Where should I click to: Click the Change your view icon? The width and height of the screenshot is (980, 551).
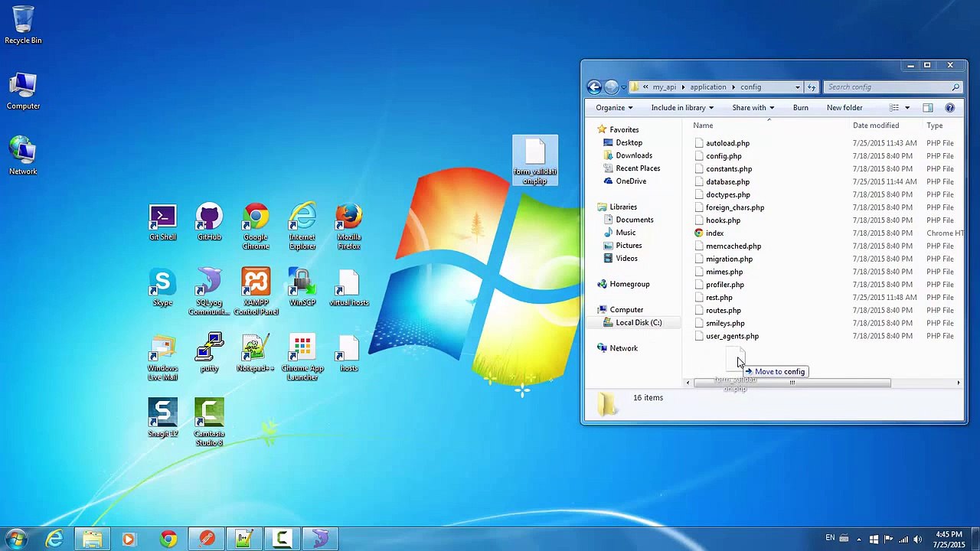pyautogui.click(x=893, y=108)
